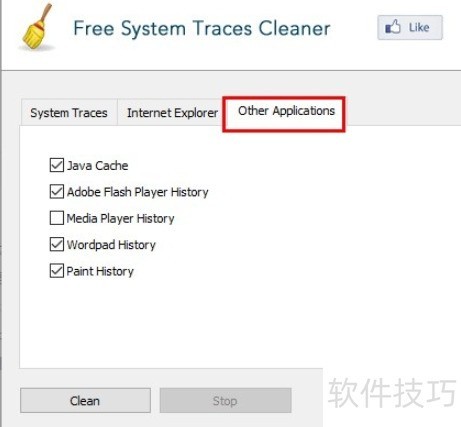The height and width of the screenshot is (427, 461).
Task: Open the Internet Explorer tab
Action: click(x=172, y=113)
